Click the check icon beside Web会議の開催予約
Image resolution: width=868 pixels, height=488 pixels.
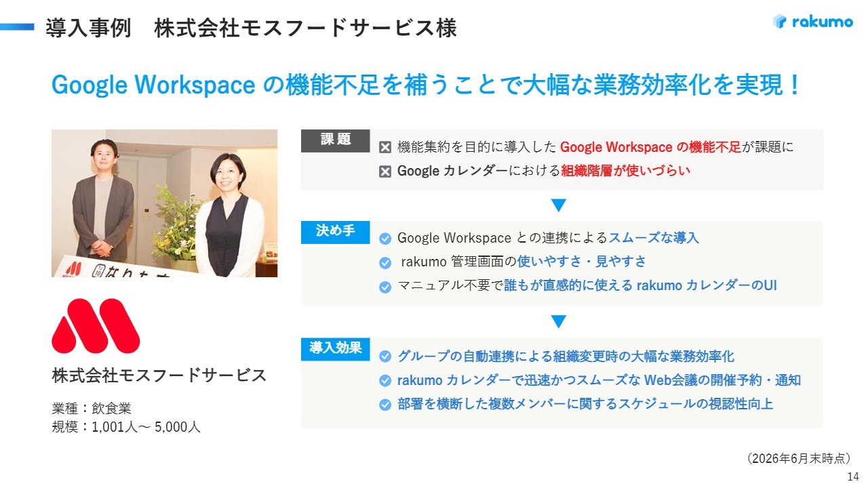[385, 381]
